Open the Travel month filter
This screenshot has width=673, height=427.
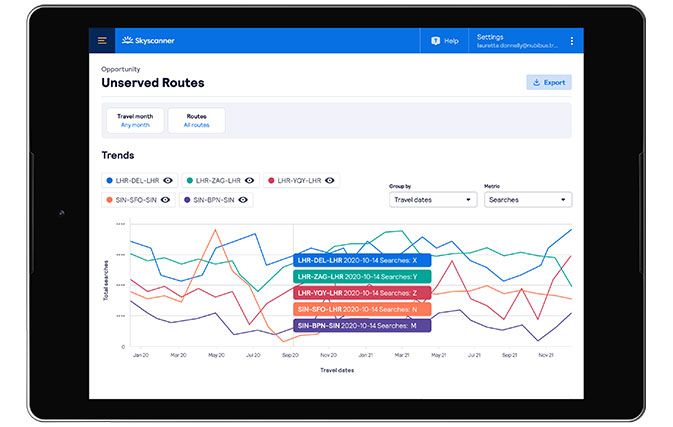pos(135,121)
